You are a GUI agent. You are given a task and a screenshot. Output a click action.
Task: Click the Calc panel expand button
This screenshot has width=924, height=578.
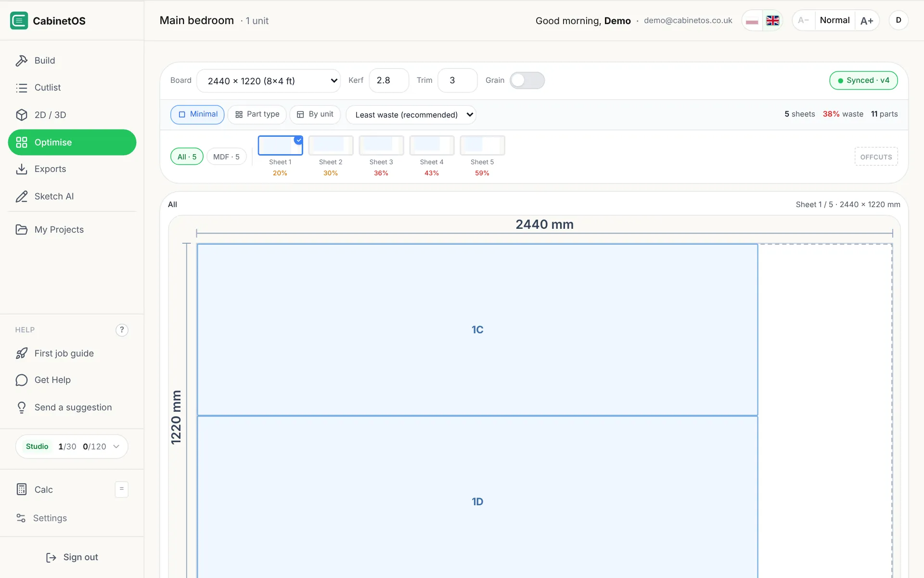121,489
